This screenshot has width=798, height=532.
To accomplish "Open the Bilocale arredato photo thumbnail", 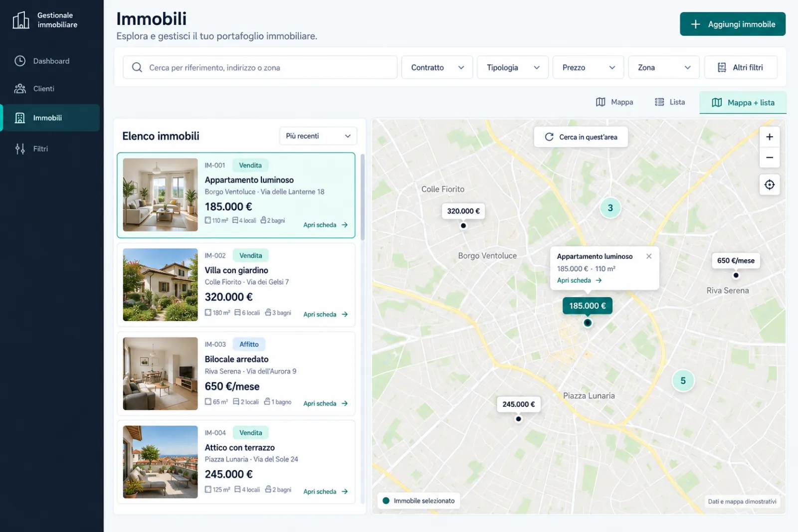I will tap(160, 373).
